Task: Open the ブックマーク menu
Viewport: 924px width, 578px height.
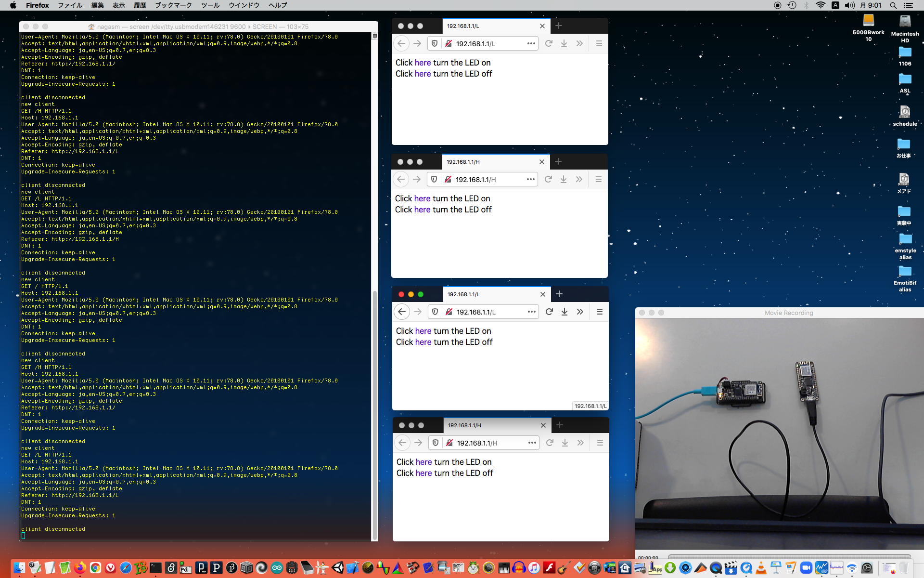Action: pyautogui.click(x=173, y=5)
